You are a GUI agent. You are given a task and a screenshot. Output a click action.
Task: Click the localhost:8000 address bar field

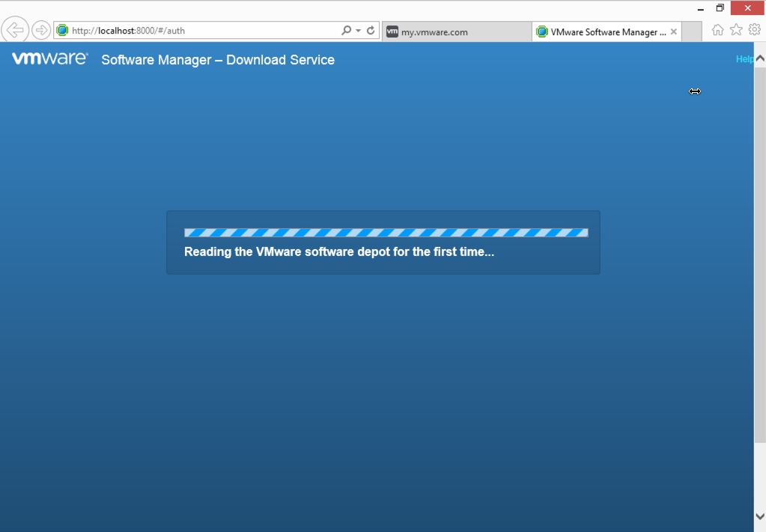click(x=202, y=31)
